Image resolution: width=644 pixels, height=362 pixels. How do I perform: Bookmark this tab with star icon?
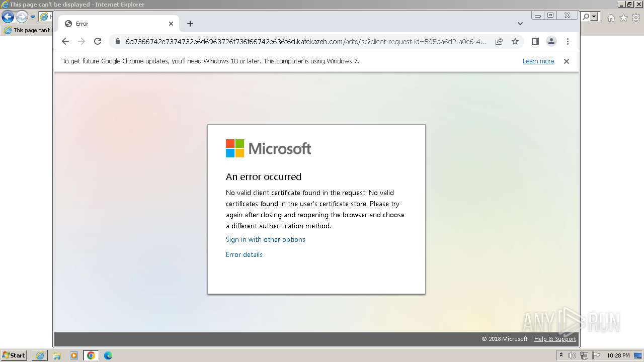click(515, 41)
